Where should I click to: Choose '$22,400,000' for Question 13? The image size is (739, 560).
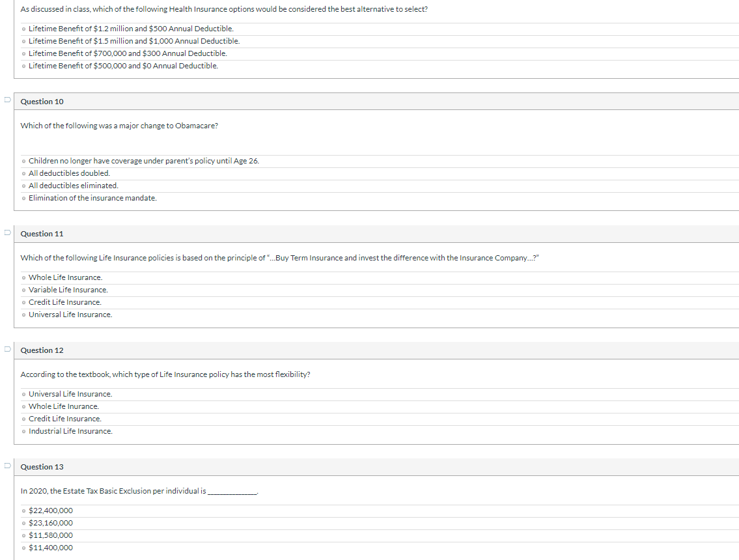(22, 511)
